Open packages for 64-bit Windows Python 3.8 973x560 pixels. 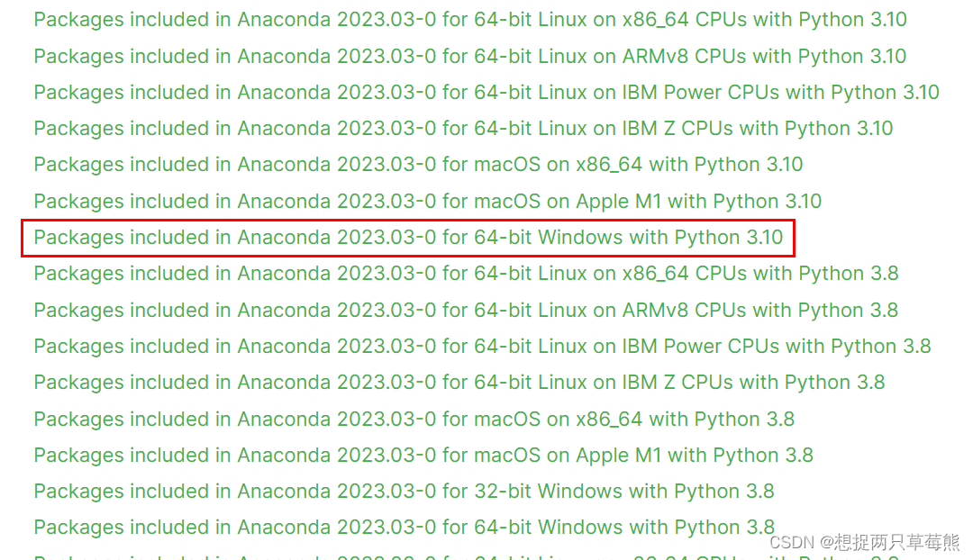[402, 527]
